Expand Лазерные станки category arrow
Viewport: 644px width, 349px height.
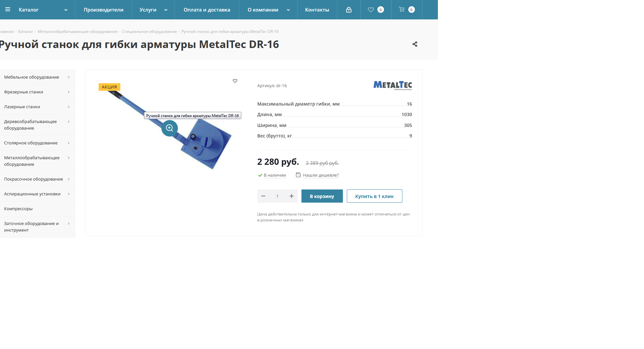click(x=69, y=107)
